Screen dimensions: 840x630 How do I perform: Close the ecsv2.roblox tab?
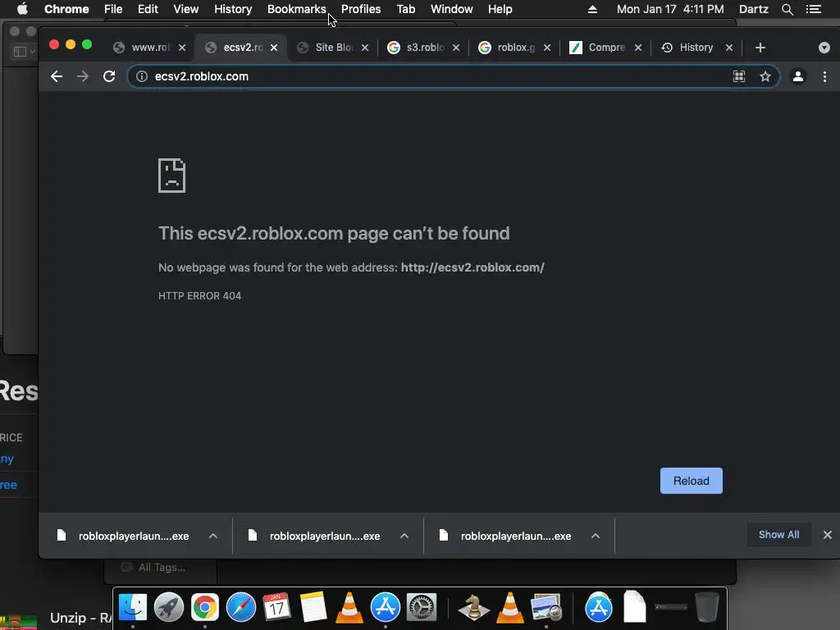coord(274,48)
